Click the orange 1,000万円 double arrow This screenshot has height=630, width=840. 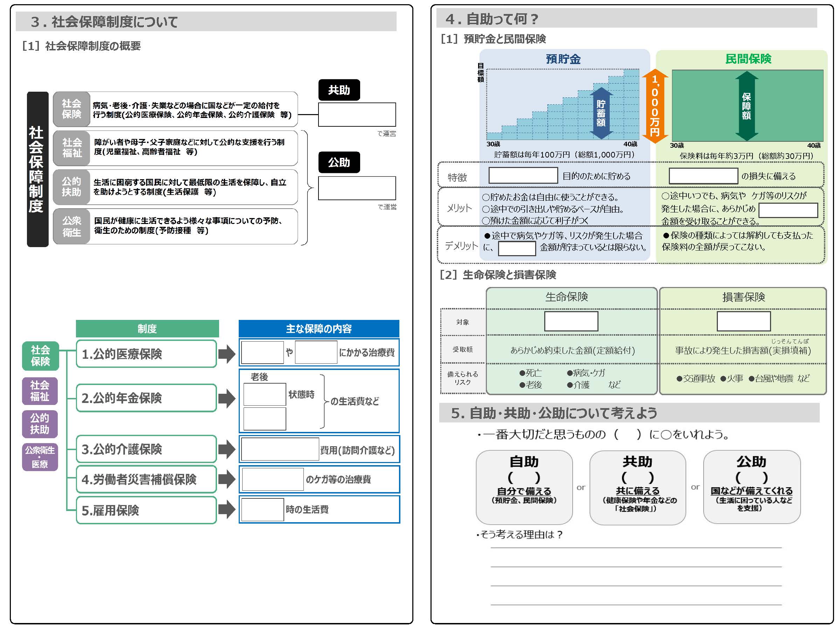coord(655,106)
